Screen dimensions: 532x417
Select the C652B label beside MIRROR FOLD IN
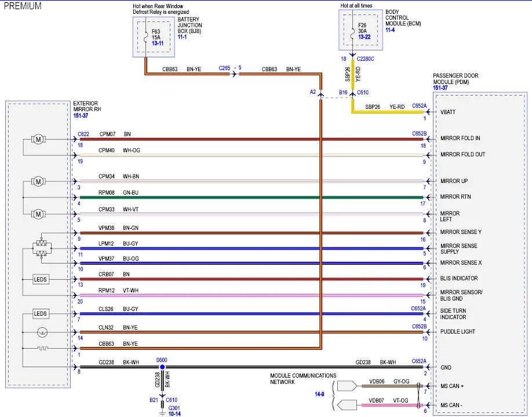420,134
